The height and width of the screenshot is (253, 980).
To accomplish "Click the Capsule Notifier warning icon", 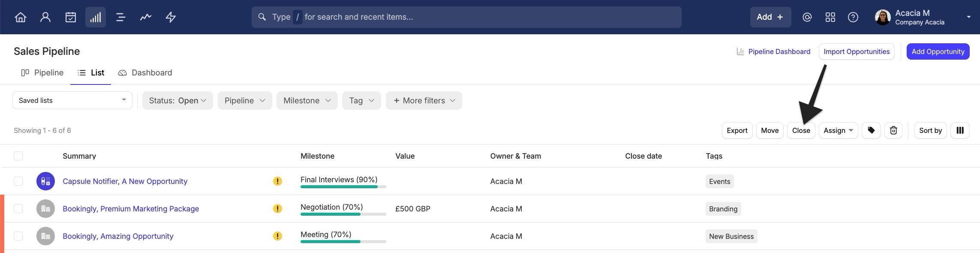I will [x=277, y=181].
